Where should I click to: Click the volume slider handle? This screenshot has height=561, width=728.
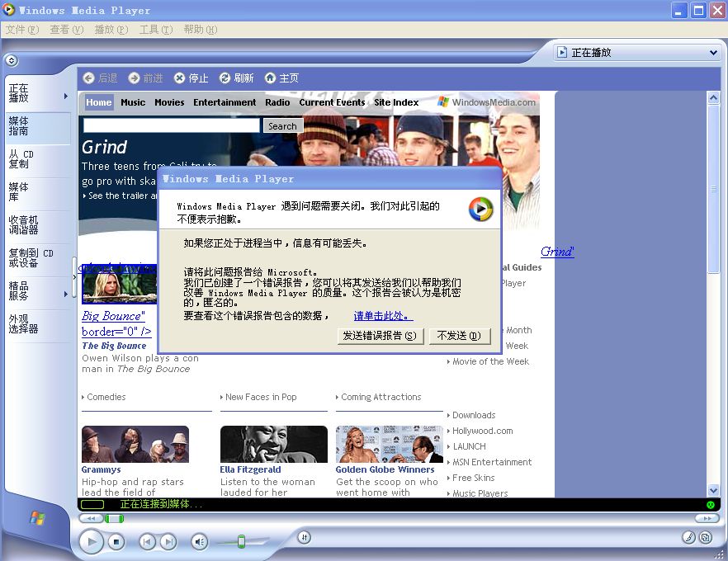point(241,541)
